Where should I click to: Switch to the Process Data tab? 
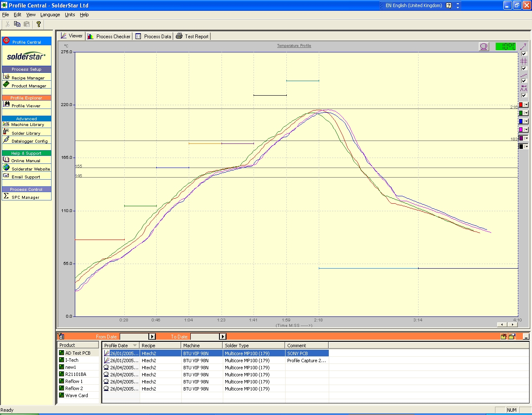click(x=153, y=37)
